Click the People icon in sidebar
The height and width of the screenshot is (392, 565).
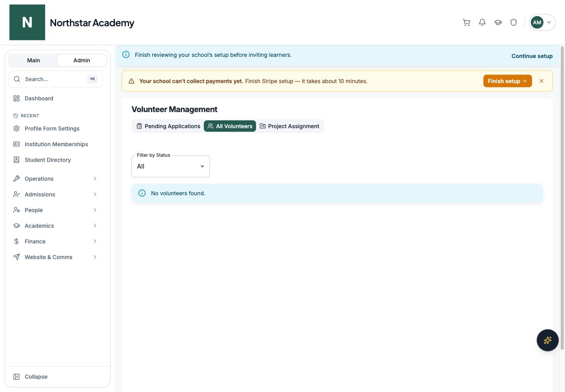(x=16, y=210)
